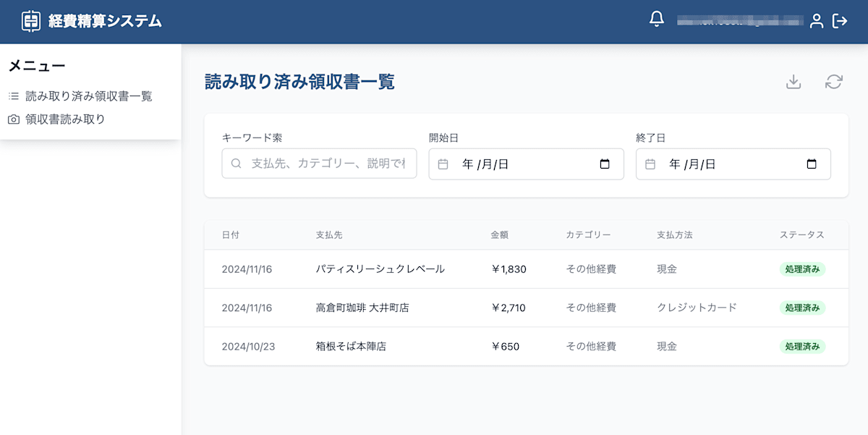Click the 開始日 date field
Image resolution: width=868 pixels, height=435 pixels.
coord(527,164)
